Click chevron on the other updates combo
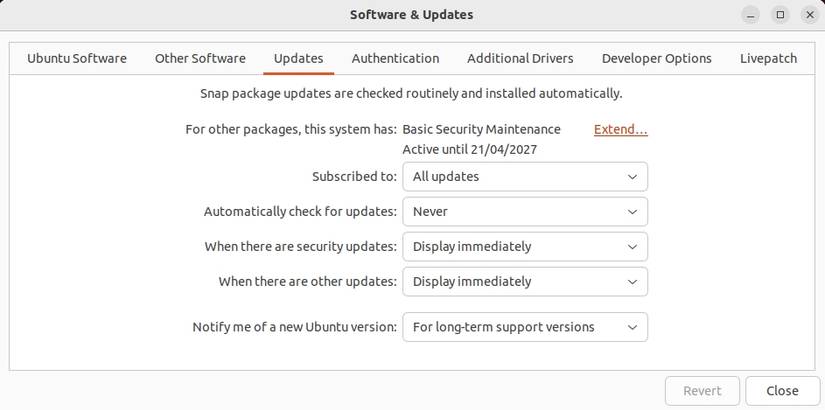The height and width of the screenshot is (410, 825). (x=632, y=282)
